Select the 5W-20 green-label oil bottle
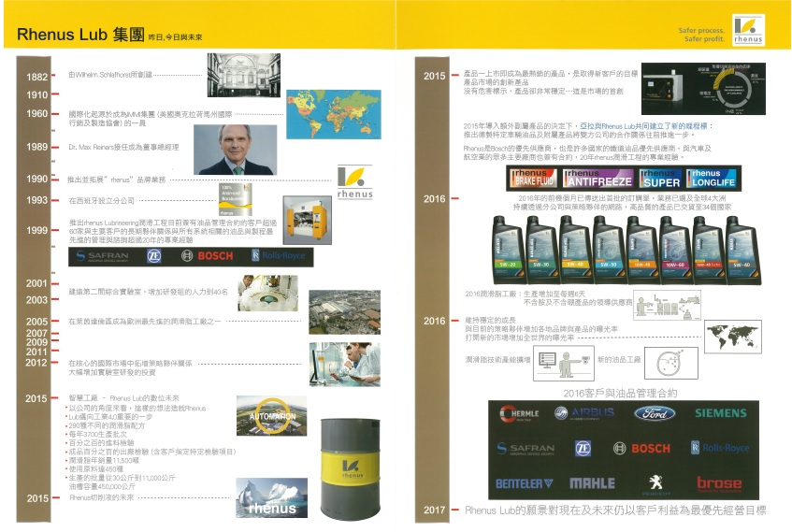 pos(508,250)
